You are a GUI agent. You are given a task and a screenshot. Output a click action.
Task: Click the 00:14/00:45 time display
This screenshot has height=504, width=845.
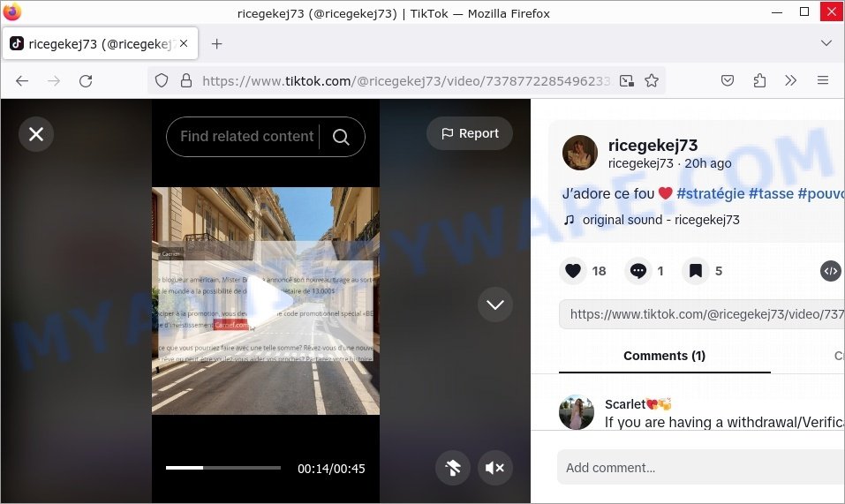point(331,469)
